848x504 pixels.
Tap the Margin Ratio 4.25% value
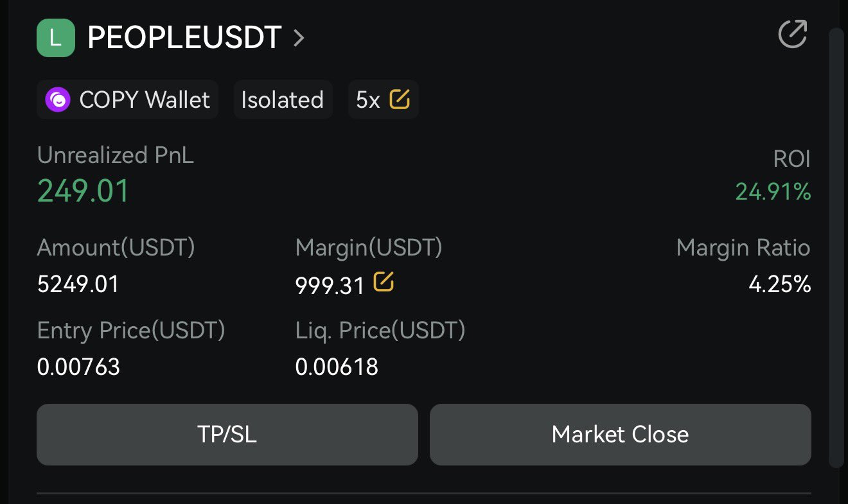tap(780, 284)
